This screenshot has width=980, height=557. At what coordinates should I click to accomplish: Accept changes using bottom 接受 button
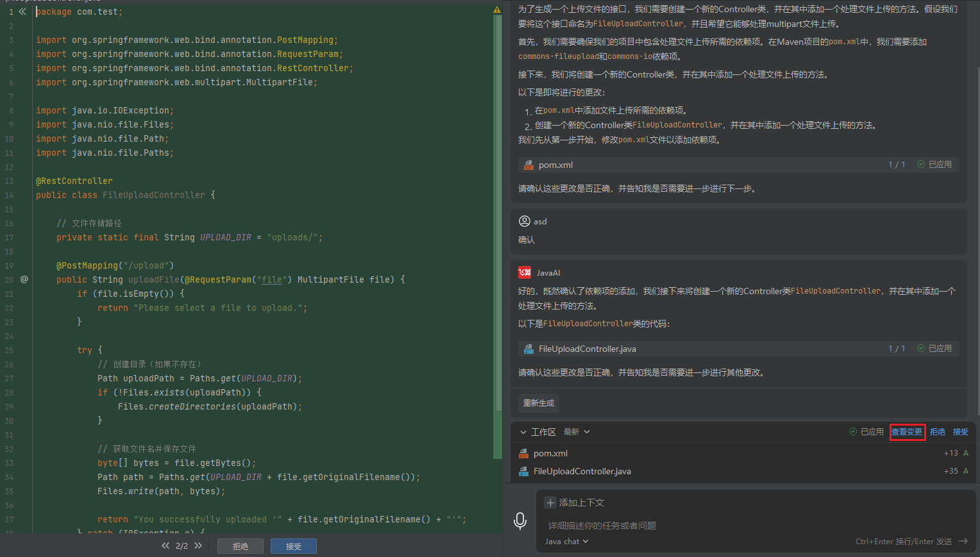(x=294, y=546)
